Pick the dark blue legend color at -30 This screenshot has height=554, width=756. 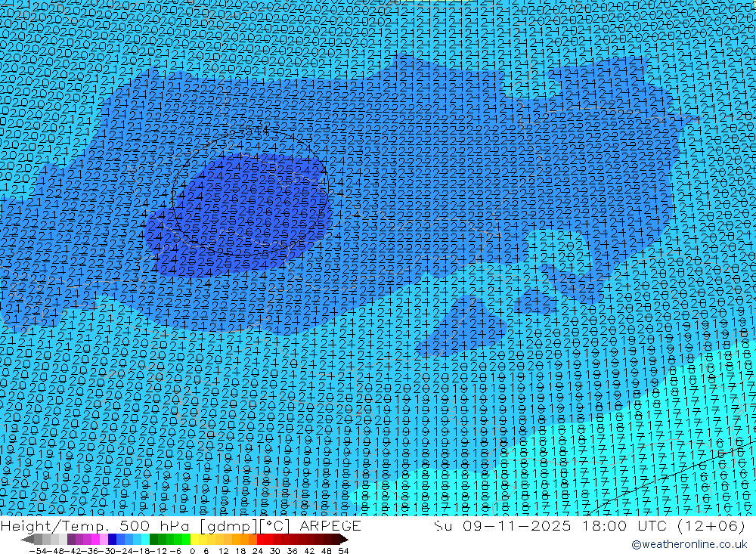pyautogui.click(x=112, y=540)
